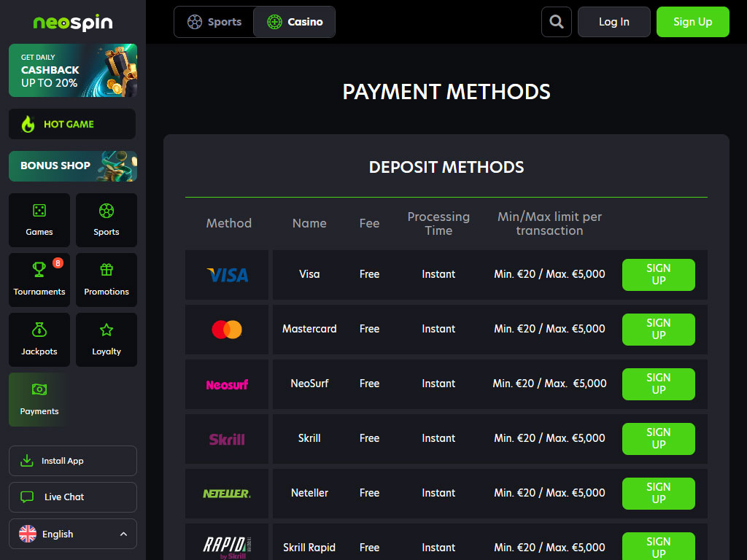
Task: Click the 'PAYMENT METHODS' heading
Action: point(446,92)
